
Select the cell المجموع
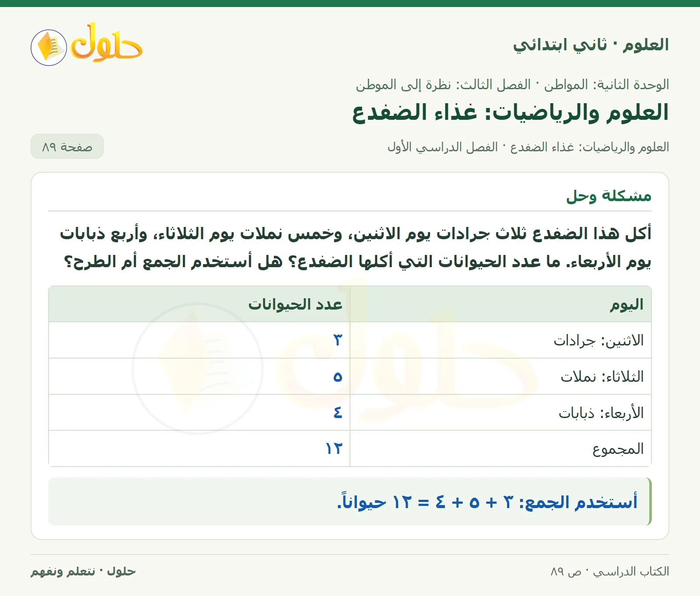[x=501, y=449]
